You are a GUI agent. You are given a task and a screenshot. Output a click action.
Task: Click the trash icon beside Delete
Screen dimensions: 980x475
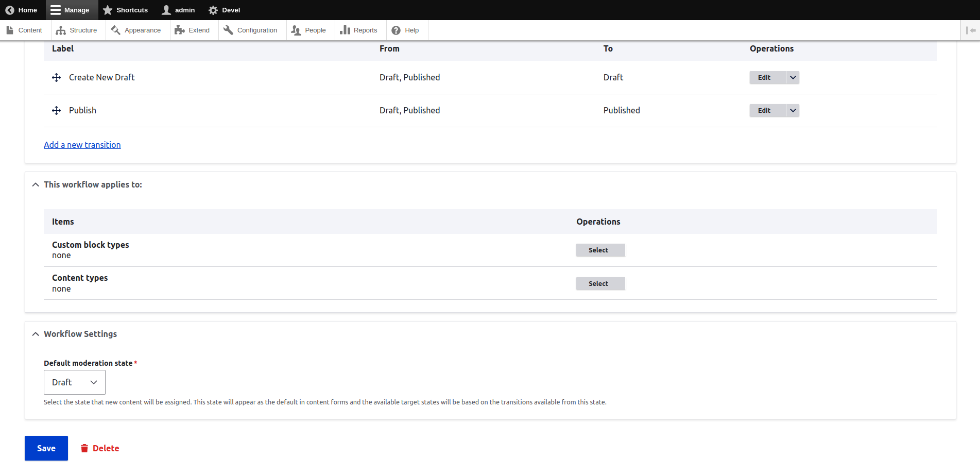tap(84, 448)
